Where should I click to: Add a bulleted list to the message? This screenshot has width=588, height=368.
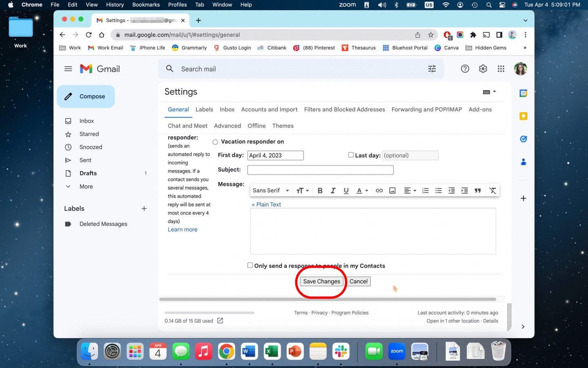coord(439,190)
